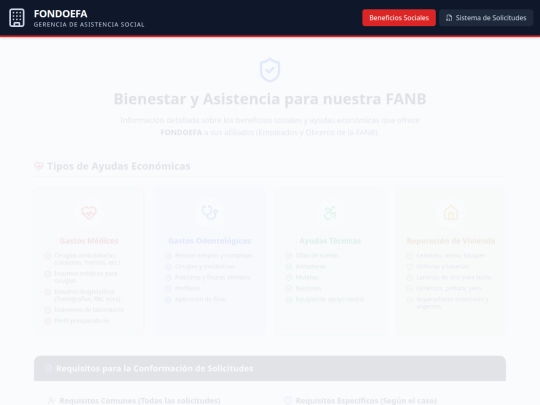Click the FONDOEFA building logo icon
The height and width of the screenshot is (405, 540).
(x=17, y=18)
